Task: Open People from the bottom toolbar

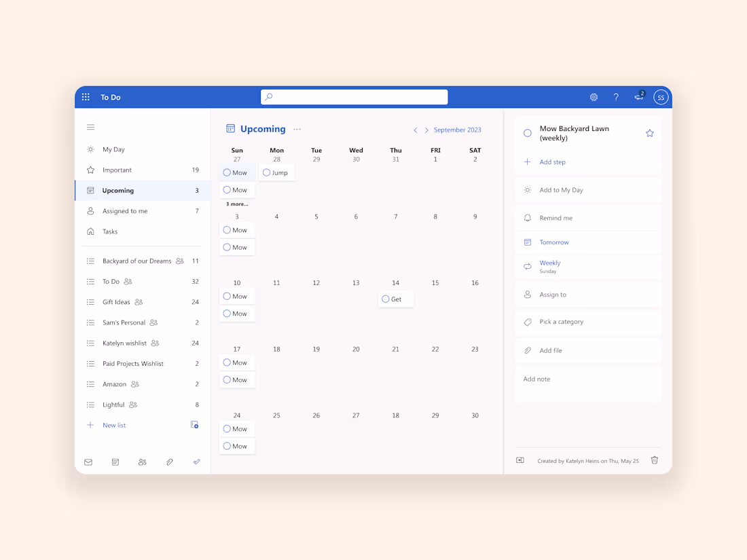Action: pyautogui.click(x=142, y=462)
